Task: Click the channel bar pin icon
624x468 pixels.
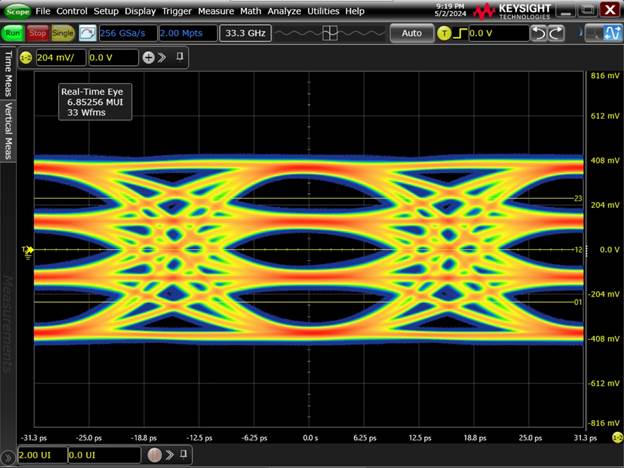Action: pyautogui.click(x=179, y=57)
